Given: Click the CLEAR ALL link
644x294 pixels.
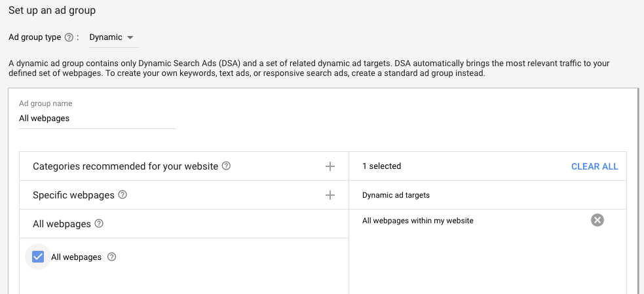Looking at the screenshot, I should [x=594, y=166].
